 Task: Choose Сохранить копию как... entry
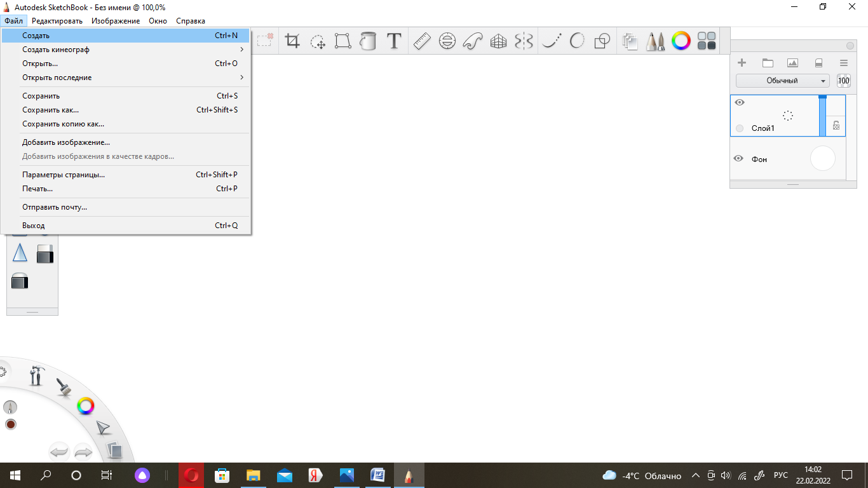pos(126,124)
